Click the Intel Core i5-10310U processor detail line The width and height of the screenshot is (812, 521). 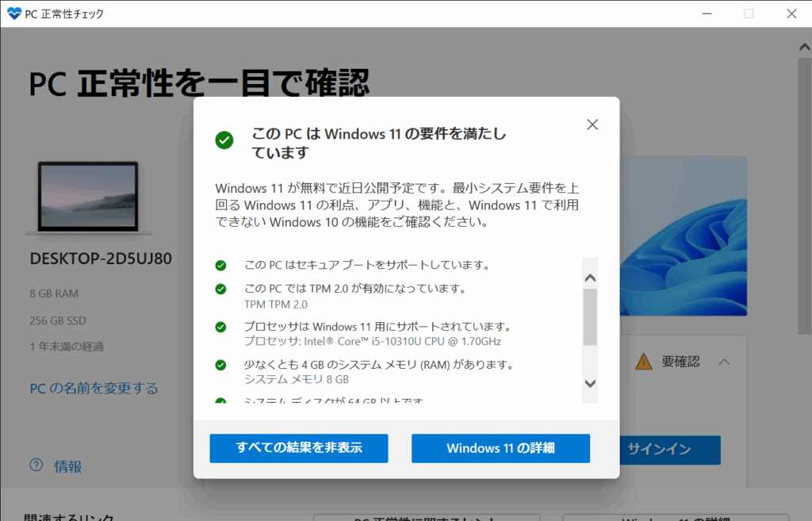click(373, 341)
